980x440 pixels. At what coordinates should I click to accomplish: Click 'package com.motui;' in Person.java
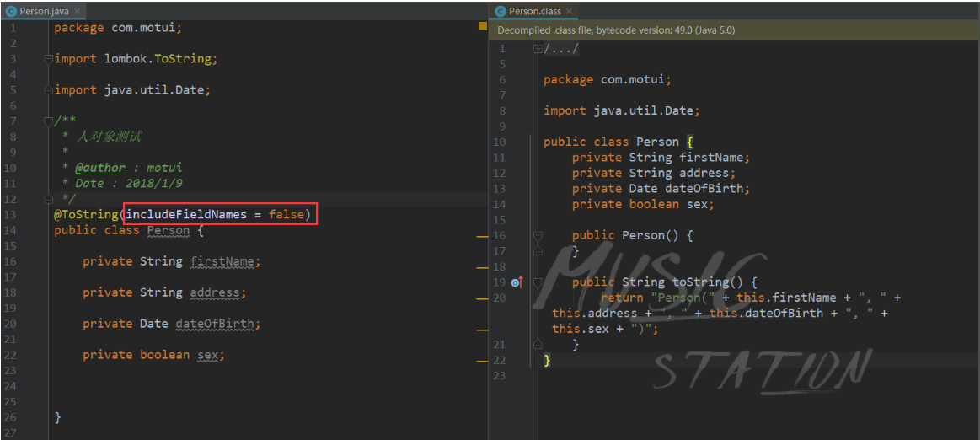(x=118, y=28)
